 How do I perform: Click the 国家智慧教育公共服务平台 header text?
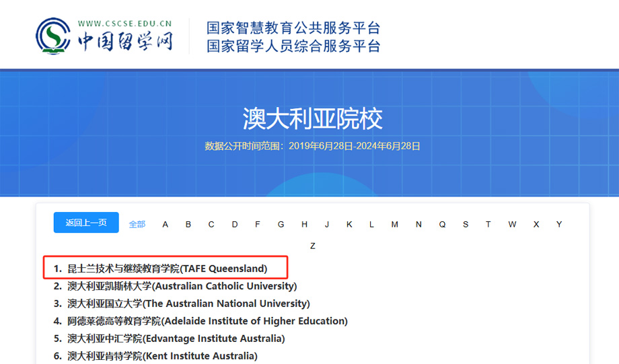click(x=293, y=28)
